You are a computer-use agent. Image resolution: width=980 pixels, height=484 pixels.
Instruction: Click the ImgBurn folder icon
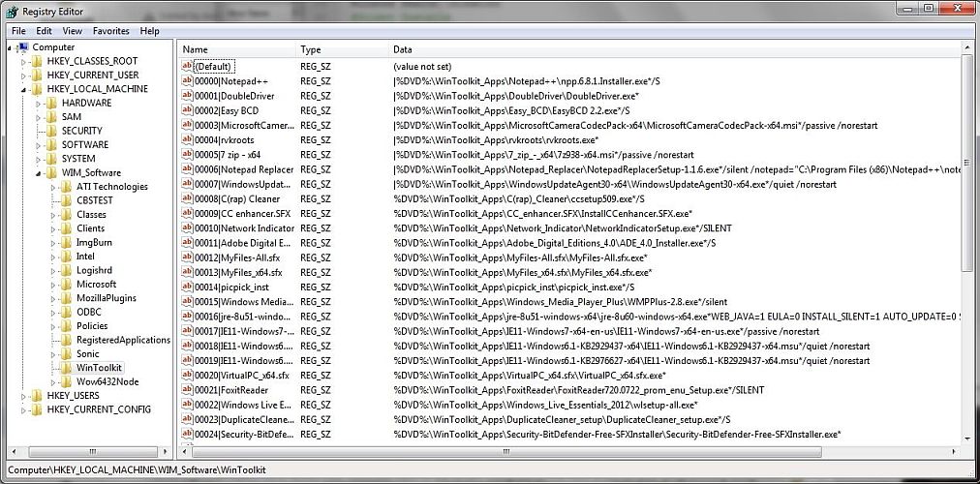click(66, 242)
